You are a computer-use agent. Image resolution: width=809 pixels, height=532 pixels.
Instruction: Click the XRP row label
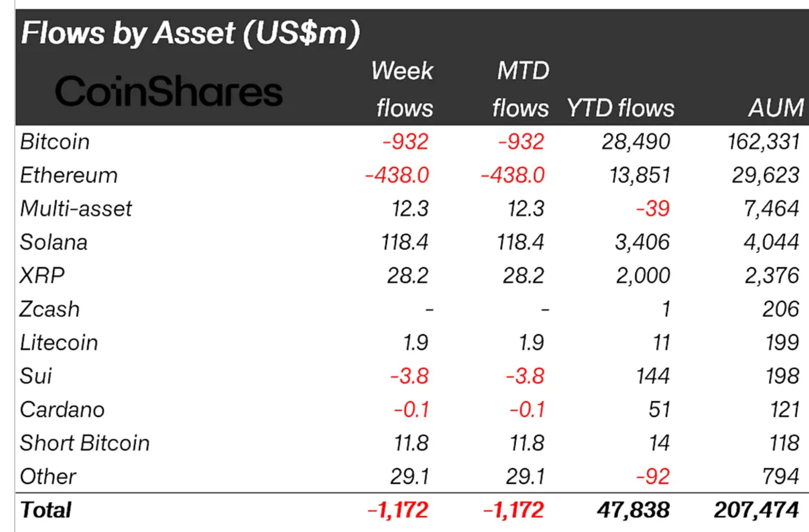[42, 276]
